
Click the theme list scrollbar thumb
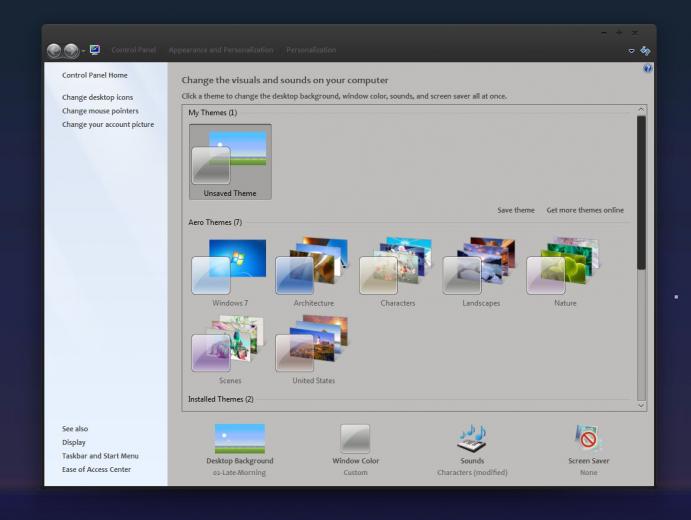pos(641,193)
